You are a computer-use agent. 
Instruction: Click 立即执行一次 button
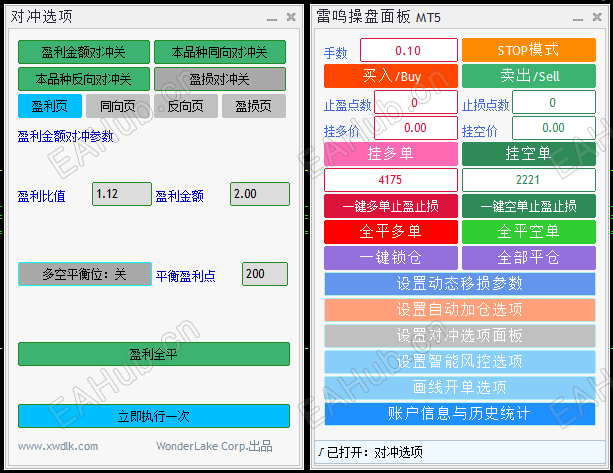[x=154, y=416]
